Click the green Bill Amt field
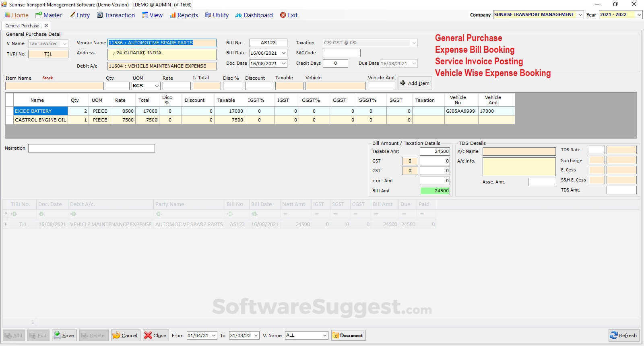The width and height of the screenshot is (644, 346). [x=435, y=191]
